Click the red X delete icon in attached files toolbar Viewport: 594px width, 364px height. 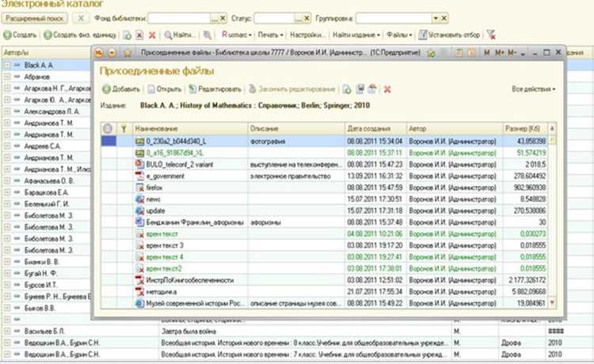pos(387,89)
